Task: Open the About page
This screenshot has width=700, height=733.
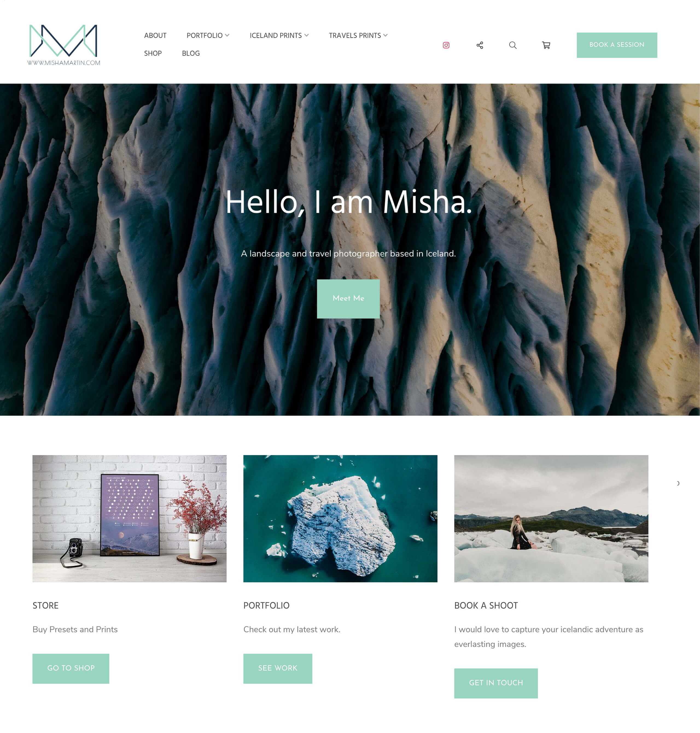Action: (x=155, y=35)
